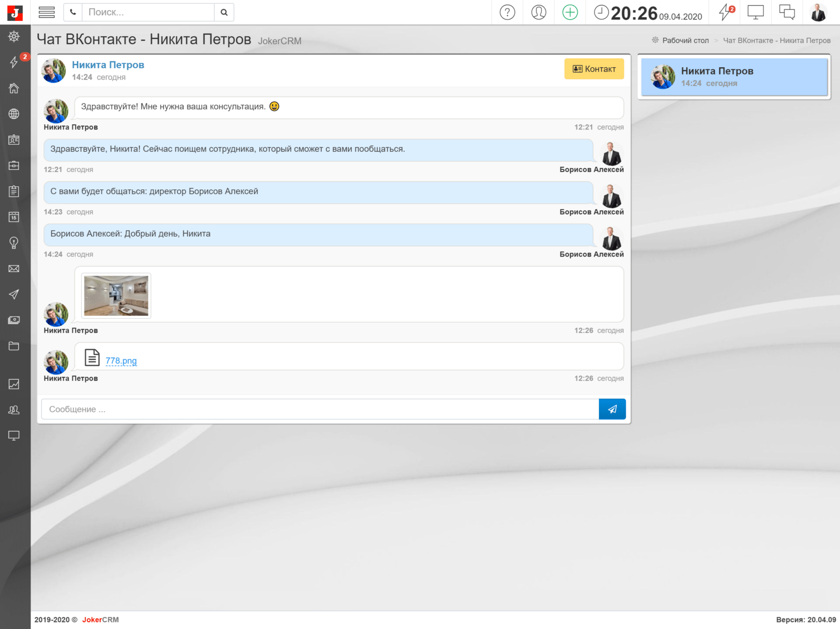840x629 pixels.
Task: Open the lightning notifications icon in top bar
Action: (725, 12)
